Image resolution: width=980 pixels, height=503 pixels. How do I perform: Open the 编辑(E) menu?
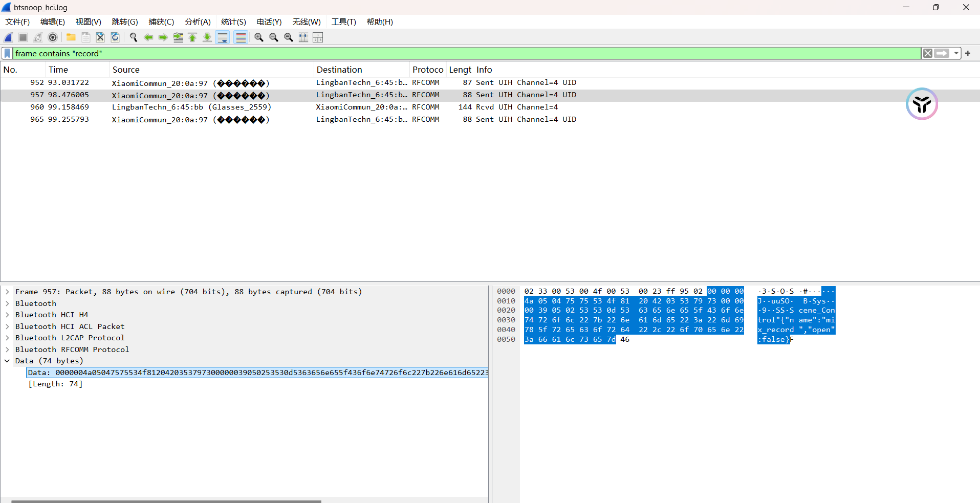[53, 22]
